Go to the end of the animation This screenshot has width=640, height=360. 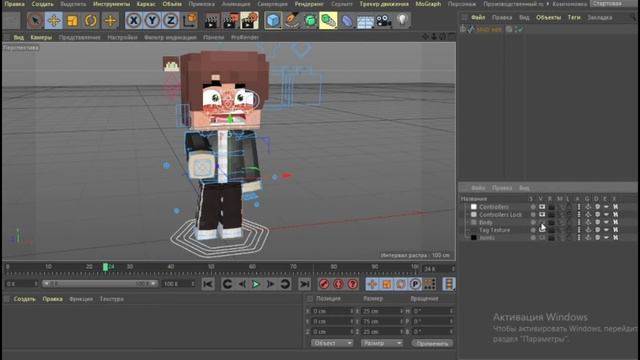[x=304, y=284]
